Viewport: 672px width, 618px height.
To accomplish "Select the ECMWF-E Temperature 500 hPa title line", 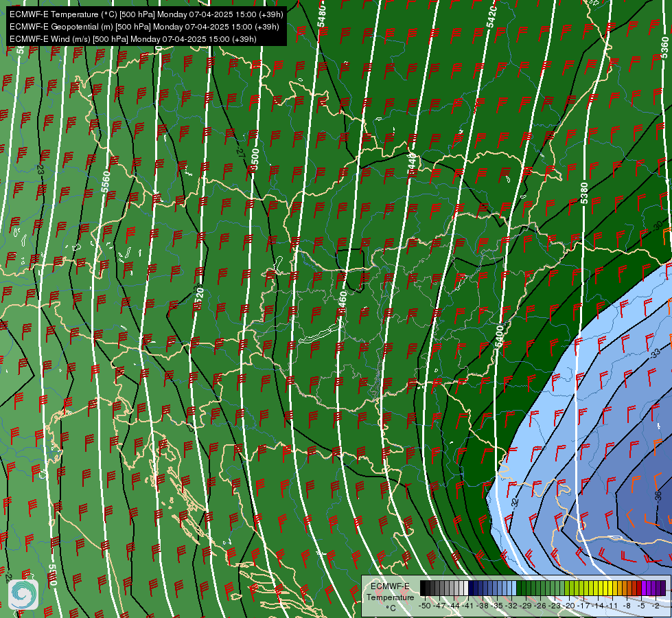I will (x=146, y=14).
